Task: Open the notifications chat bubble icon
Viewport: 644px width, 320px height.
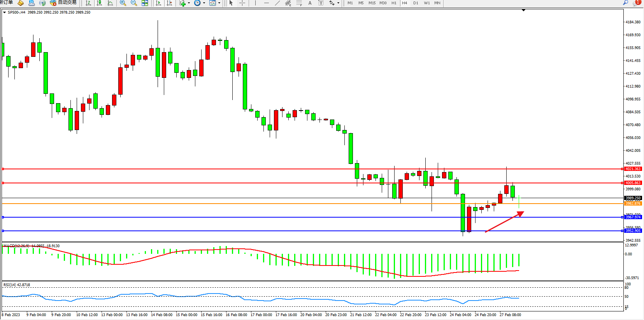Action: (x=637, y=3)
